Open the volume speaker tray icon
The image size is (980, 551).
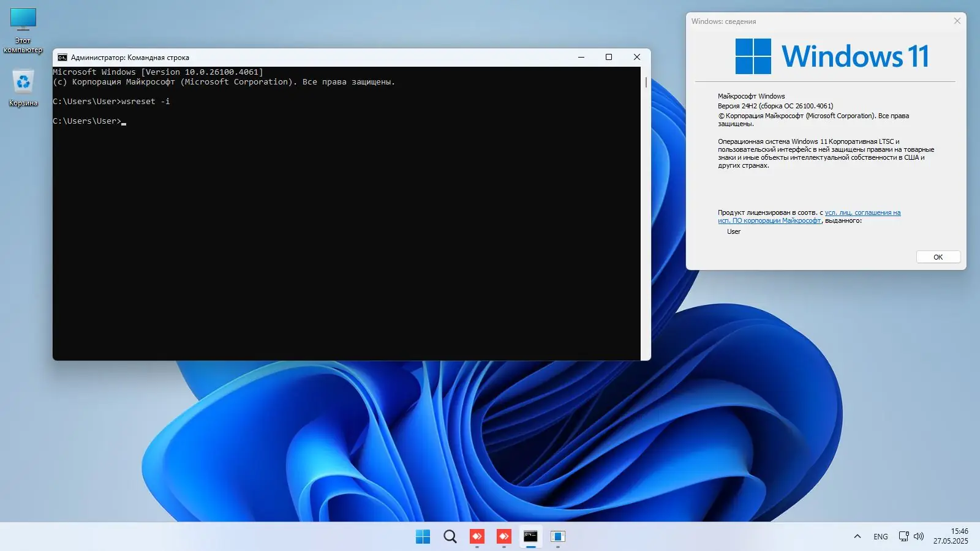[x=919, y=537]
